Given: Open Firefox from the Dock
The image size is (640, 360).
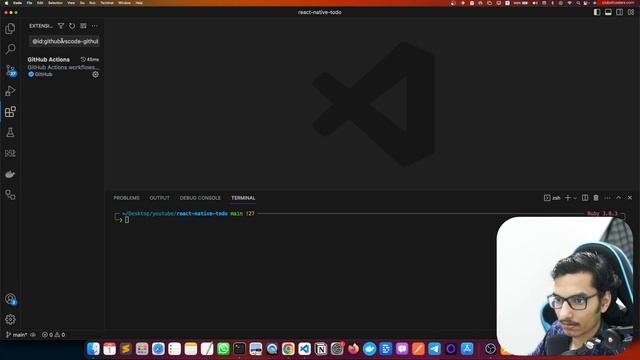Looking at the screenshot, I should pyautogui.click(x=353, y=349).
